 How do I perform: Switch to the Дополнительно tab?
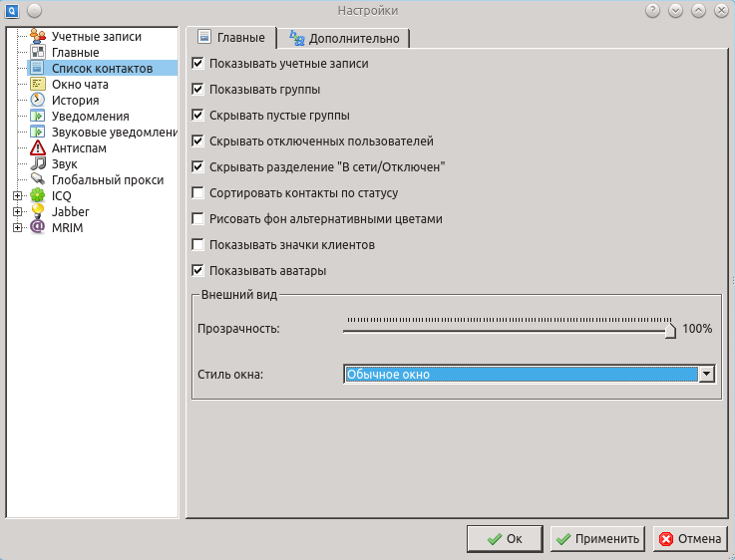tap(344, 38)
